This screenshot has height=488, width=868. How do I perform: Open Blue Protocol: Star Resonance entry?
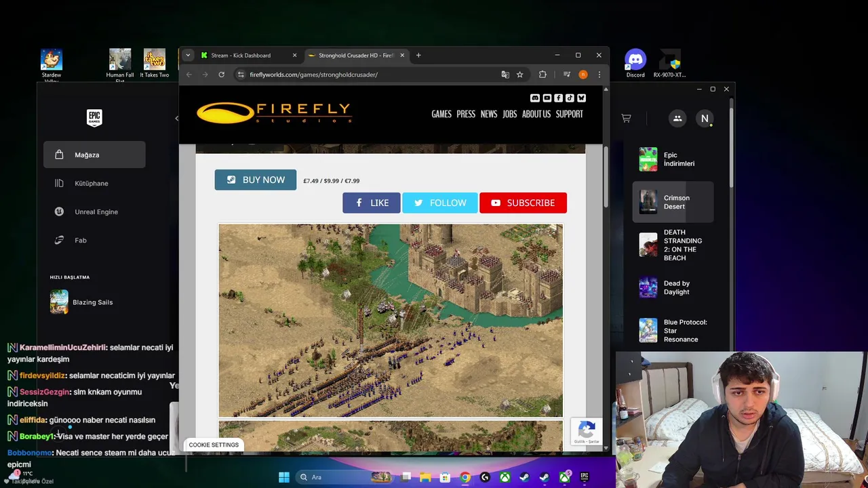(673, 331)
